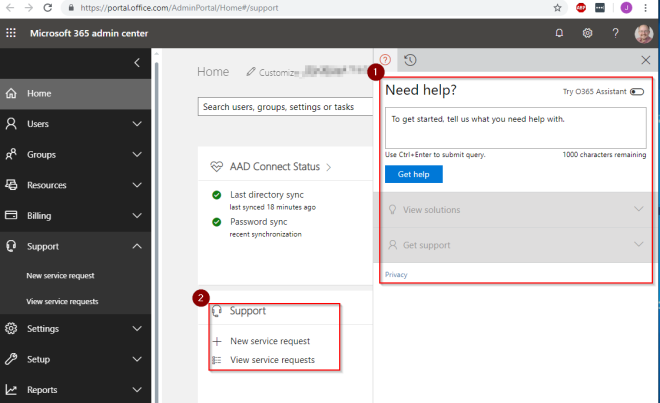Expand the Settings chevron
Screen dimensions: 660x403
(137, 328)
